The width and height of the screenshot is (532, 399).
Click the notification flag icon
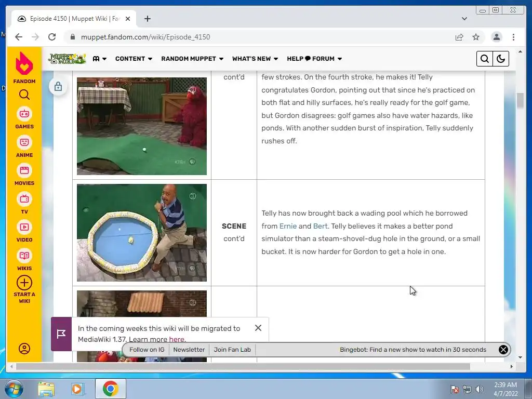[x=61, y=334]
